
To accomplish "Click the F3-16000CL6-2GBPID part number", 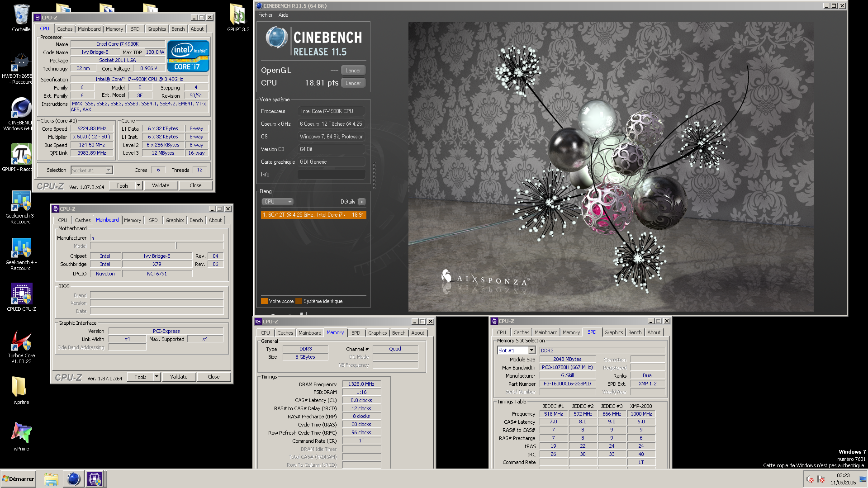I will tap(567, 384).
